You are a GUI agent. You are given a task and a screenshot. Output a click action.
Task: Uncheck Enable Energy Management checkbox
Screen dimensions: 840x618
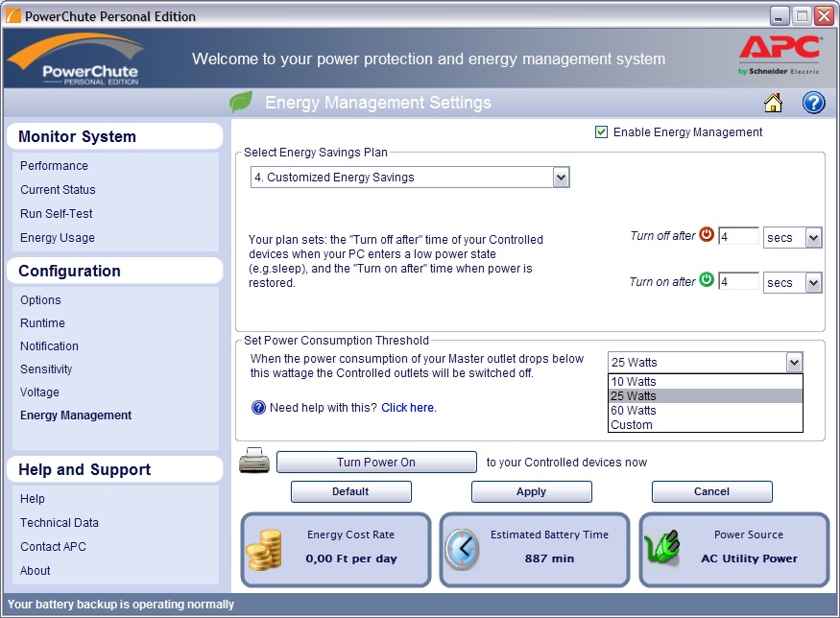pos(601,131)
